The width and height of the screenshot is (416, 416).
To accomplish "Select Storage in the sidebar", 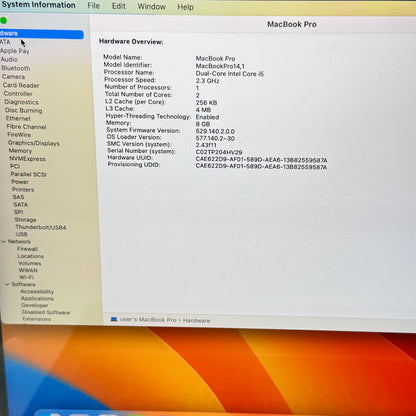I will [25, 220].
